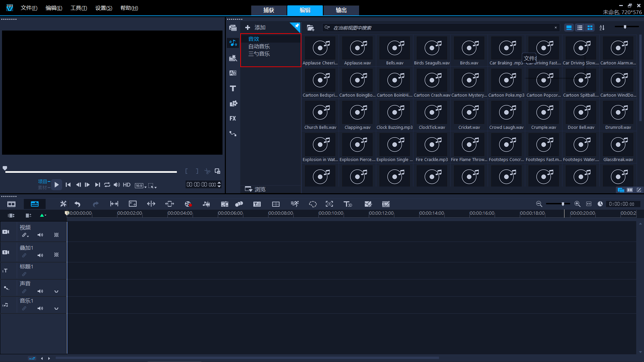Viewport: 644px width, 362px height.
Task: Switch to timeline view mode
Action: [35, 204]
